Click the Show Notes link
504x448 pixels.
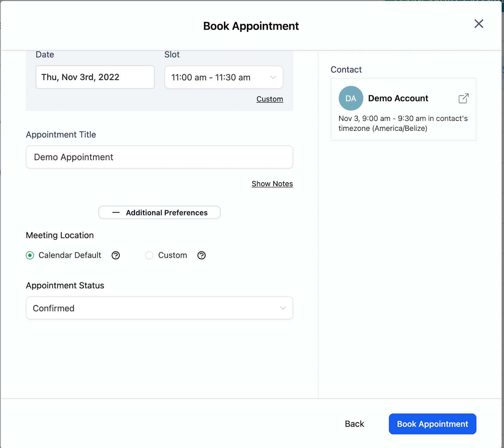(x=272, y=184)
